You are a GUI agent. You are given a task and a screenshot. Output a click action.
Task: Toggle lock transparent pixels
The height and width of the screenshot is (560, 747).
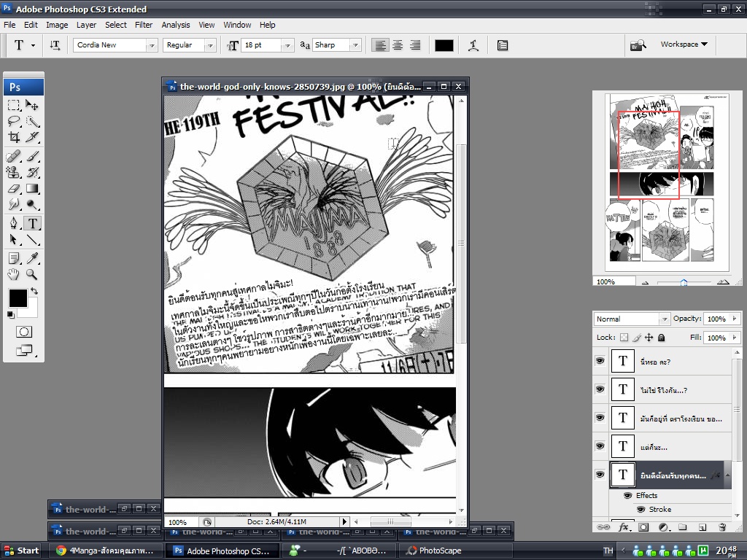(624, 338)
